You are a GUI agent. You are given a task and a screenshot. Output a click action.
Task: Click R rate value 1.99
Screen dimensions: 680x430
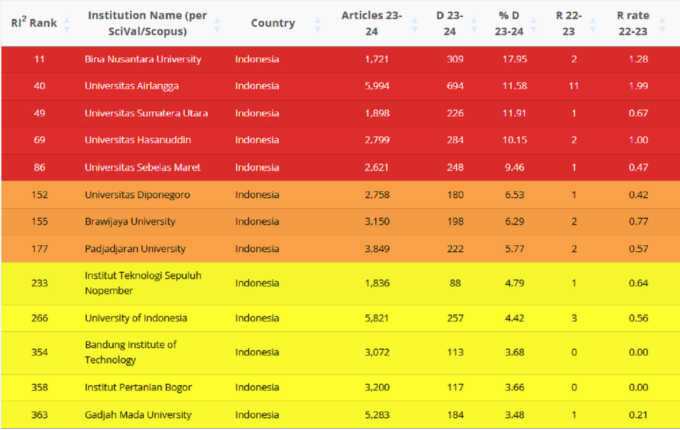pos(638,86)
